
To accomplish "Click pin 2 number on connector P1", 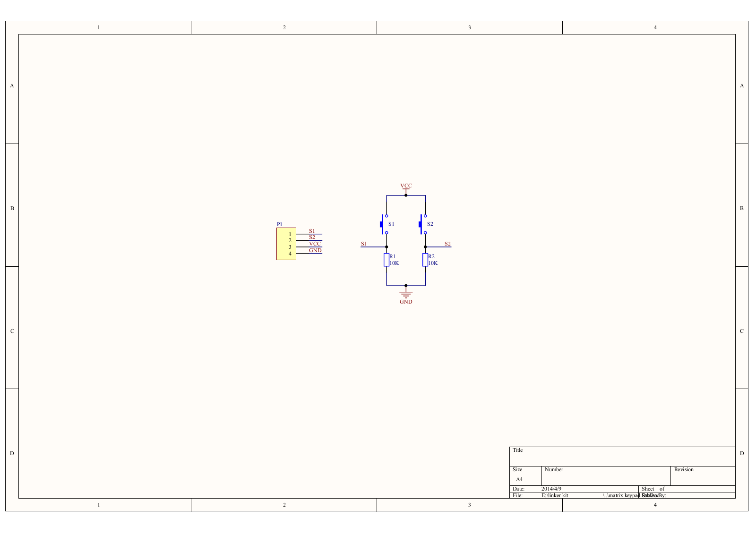I will pyautogui.click(x=290, y=240).
